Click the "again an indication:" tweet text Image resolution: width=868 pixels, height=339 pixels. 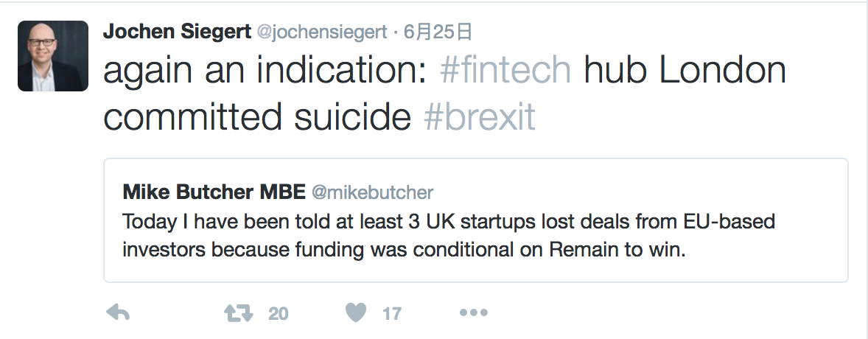point(265,71)
